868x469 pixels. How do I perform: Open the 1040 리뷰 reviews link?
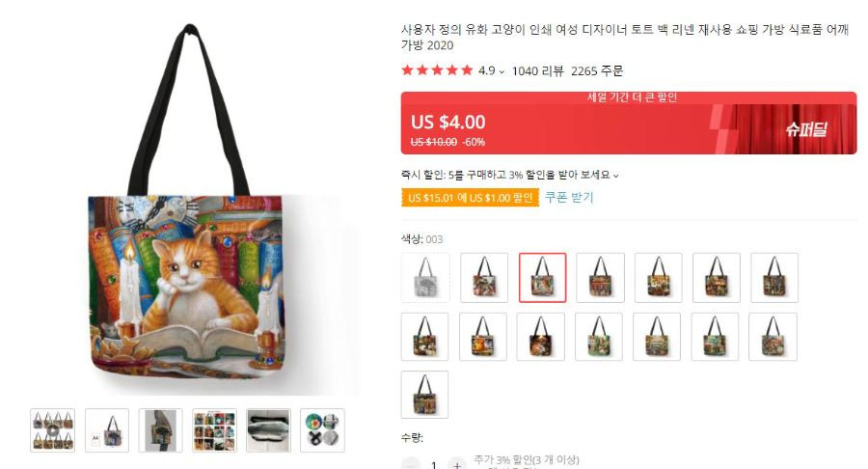coord(537,70)
